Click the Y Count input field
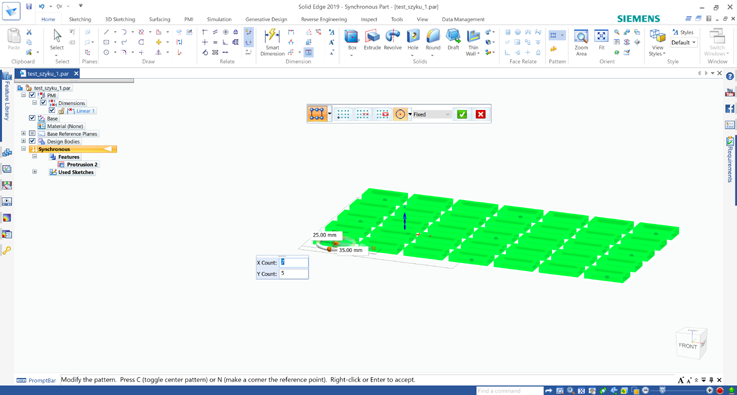 tap(294, 273)
